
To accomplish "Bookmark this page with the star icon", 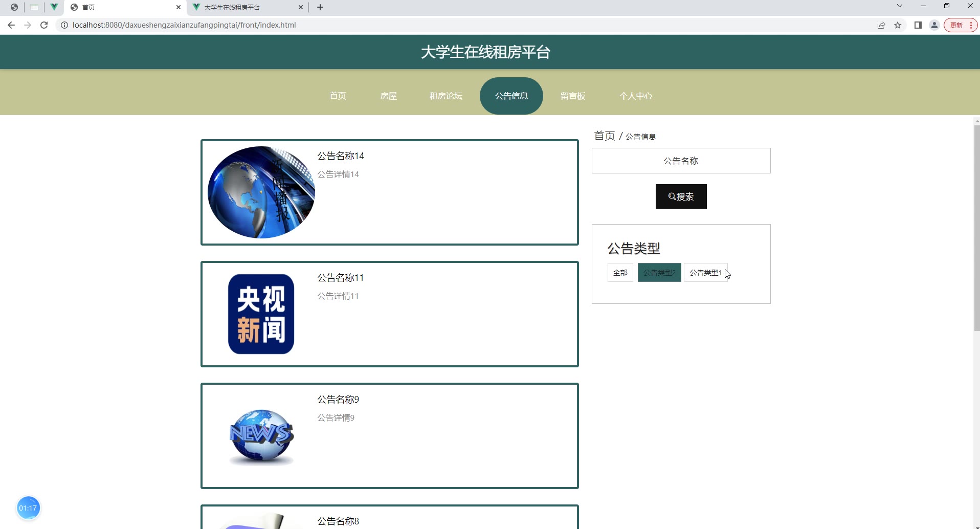I will pos(898,25).
